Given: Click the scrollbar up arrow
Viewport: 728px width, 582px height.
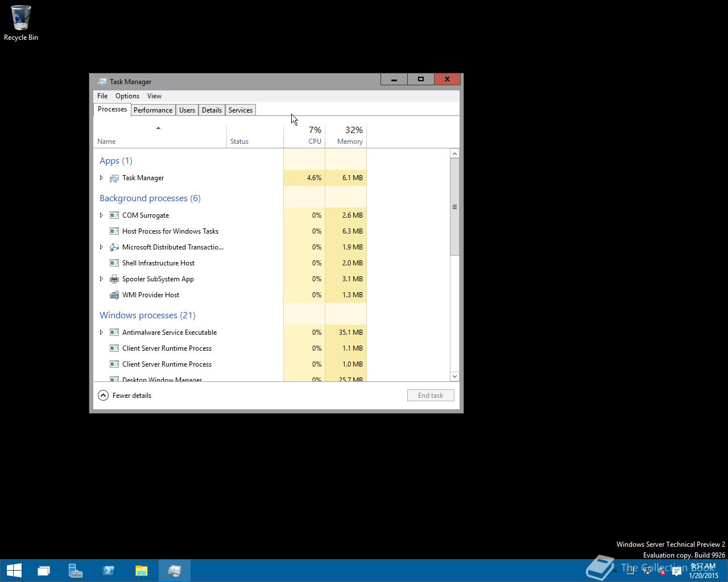Looking at the screenshot, I should tap(454, 153).
